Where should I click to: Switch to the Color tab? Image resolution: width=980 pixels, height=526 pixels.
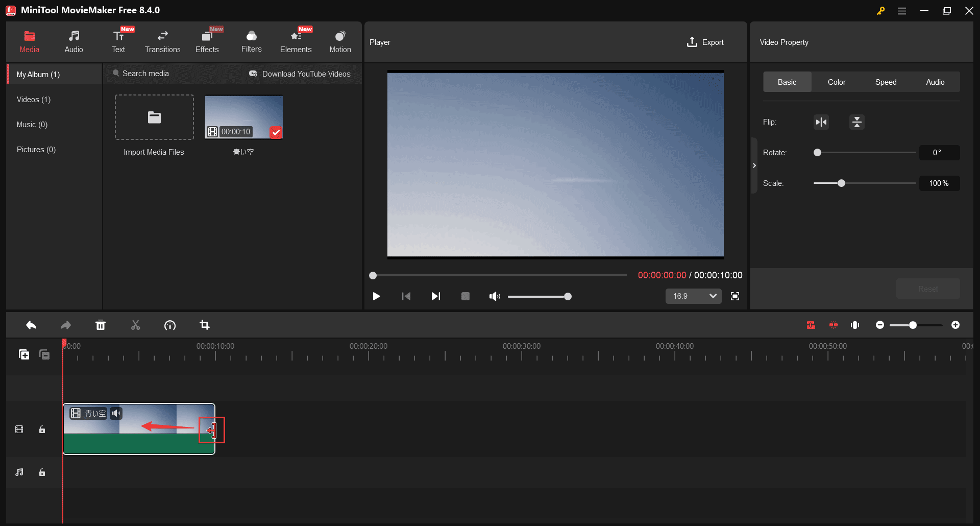[836, 82]
